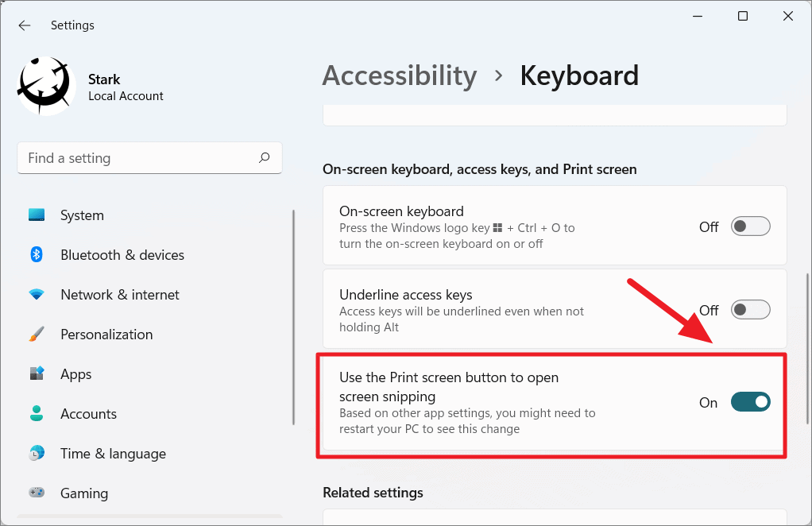Click the Accounts person icon

pyautogui.click(x=37, y=414)
